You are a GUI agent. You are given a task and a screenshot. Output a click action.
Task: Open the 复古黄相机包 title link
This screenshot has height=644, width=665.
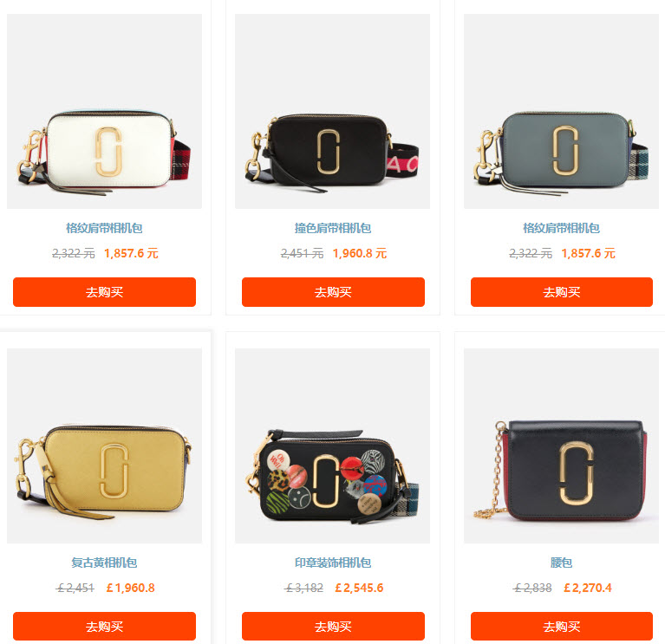coord(104,563)
